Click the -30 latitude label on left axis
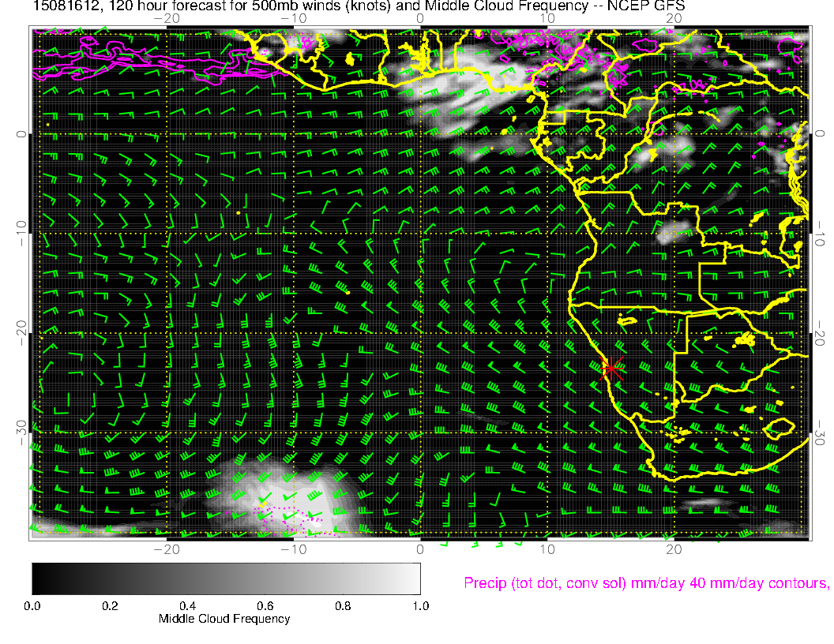 coord(21,432)
